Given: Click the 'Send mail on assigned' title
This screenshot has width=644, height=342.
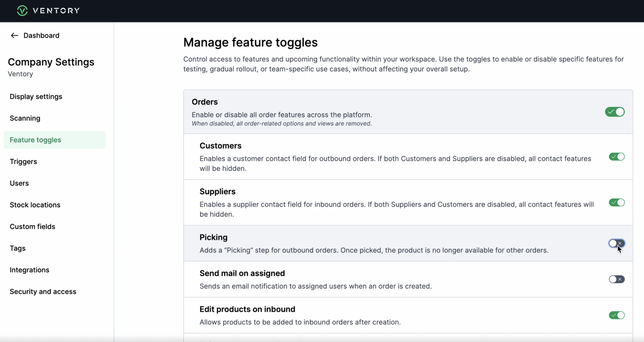Looking at the screenshot, I should [242, 273].
